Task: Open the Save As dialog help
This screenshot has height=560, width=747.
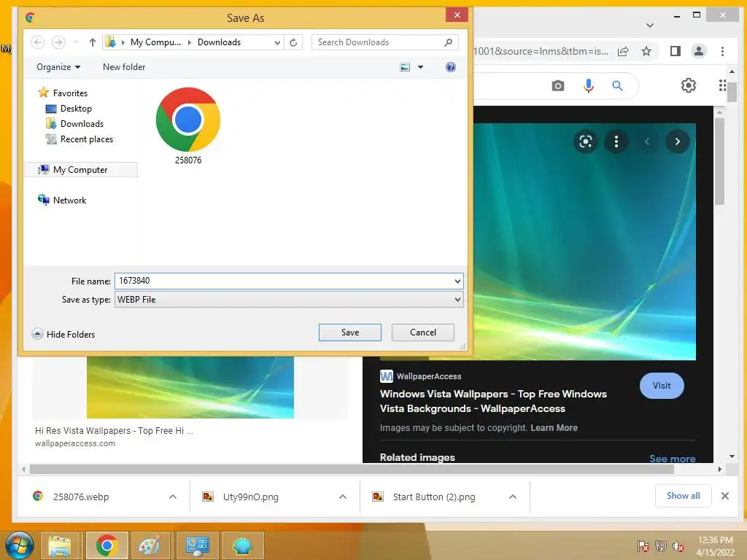Action: coord(450,67)
